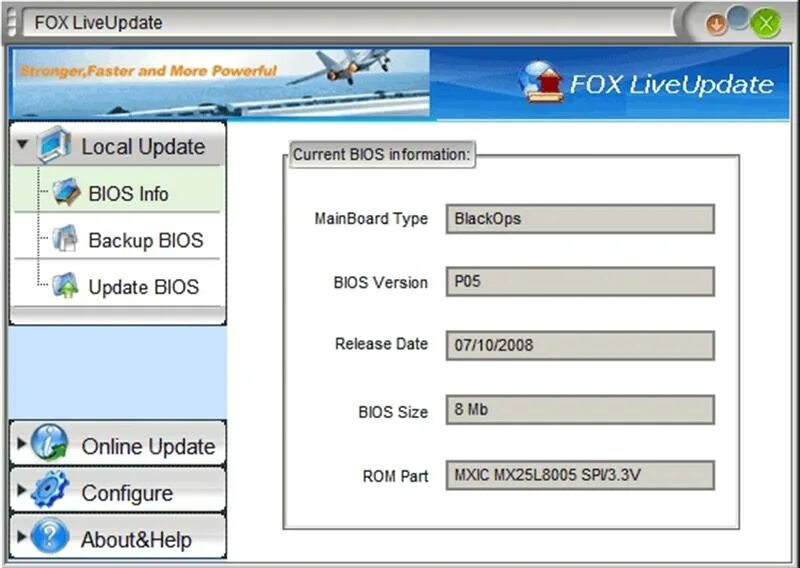
Task: Collapse the Local Update section arrow
Action: [22, 144]
